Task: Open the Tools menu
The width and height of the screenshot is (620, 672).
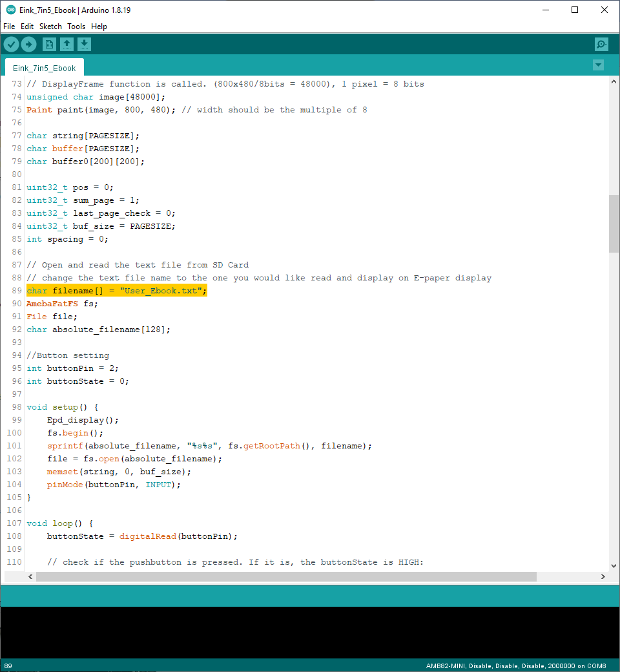Action: (x=76, y=26)
